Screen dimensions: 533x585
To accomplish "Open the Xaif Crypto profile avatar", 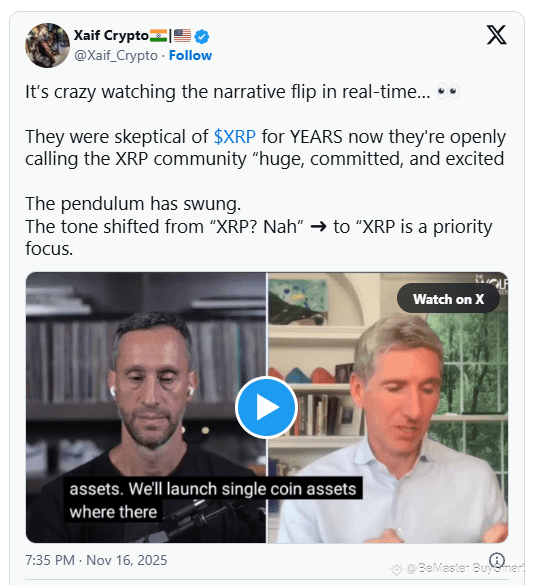I will tap(47, 45).
